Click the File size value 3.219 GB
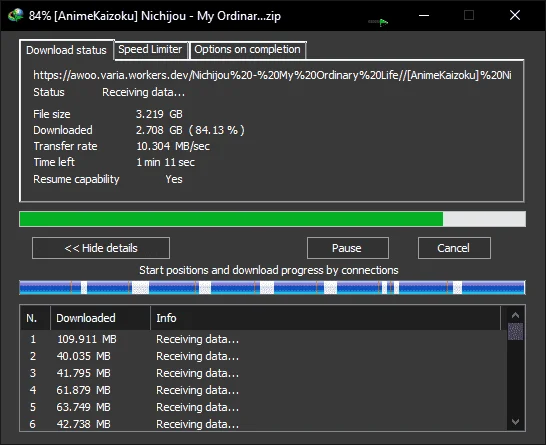 click(x=159, y=114)
